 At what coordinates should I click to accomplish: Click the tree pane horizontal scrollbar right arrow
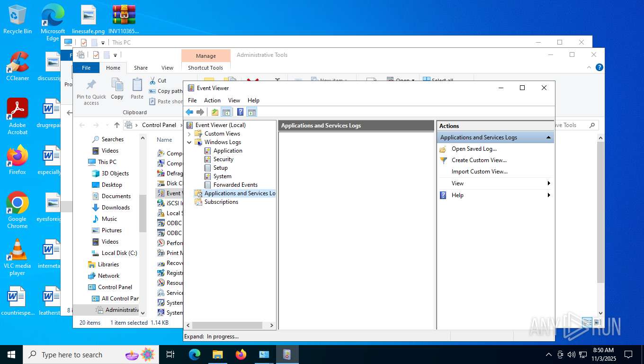pyautogui.click(x=272, y=326)
